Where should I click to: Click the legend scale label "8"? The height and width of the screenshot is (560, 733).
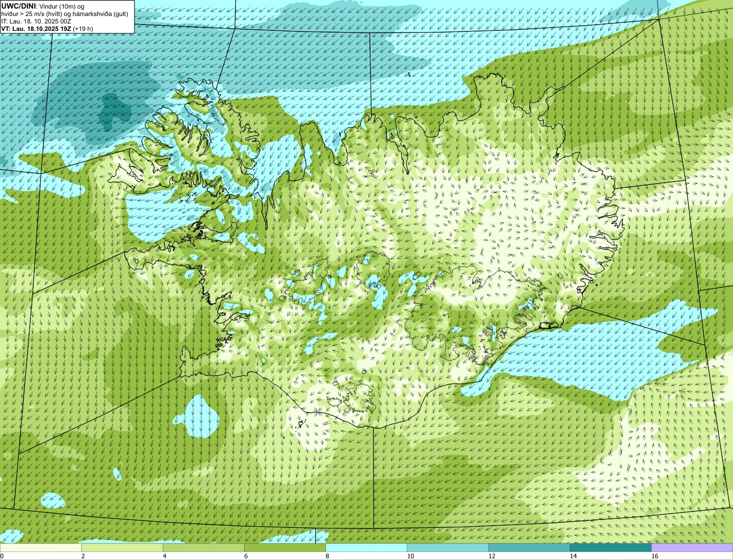pyautogui.click(x=327, y=556)
